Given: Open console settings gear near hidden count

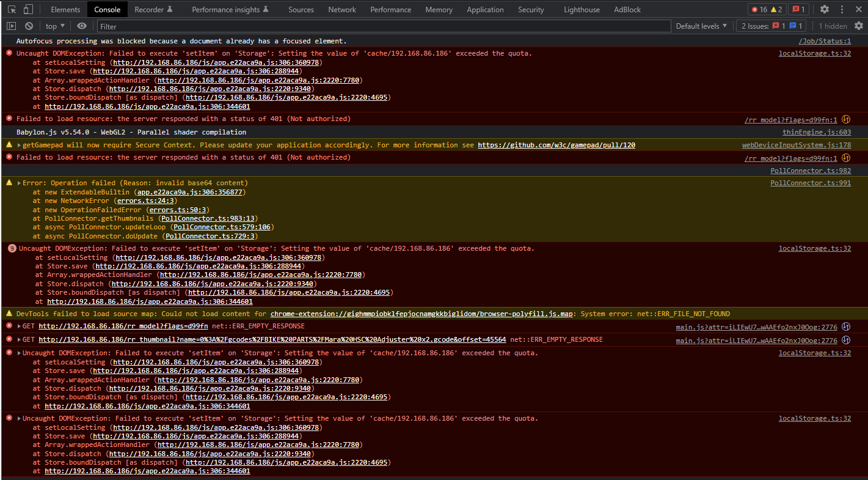Looking at the screenshot, I should point(859,26).
